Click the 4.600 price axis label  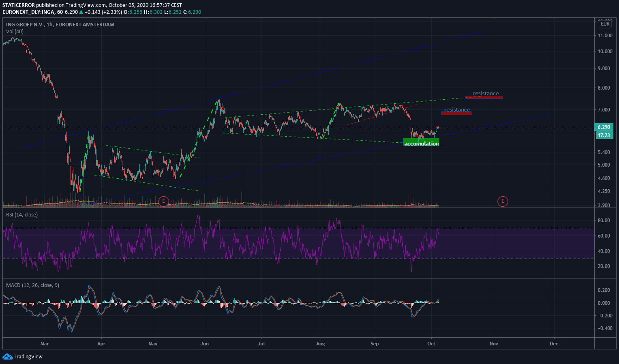(x=605, y=178)
